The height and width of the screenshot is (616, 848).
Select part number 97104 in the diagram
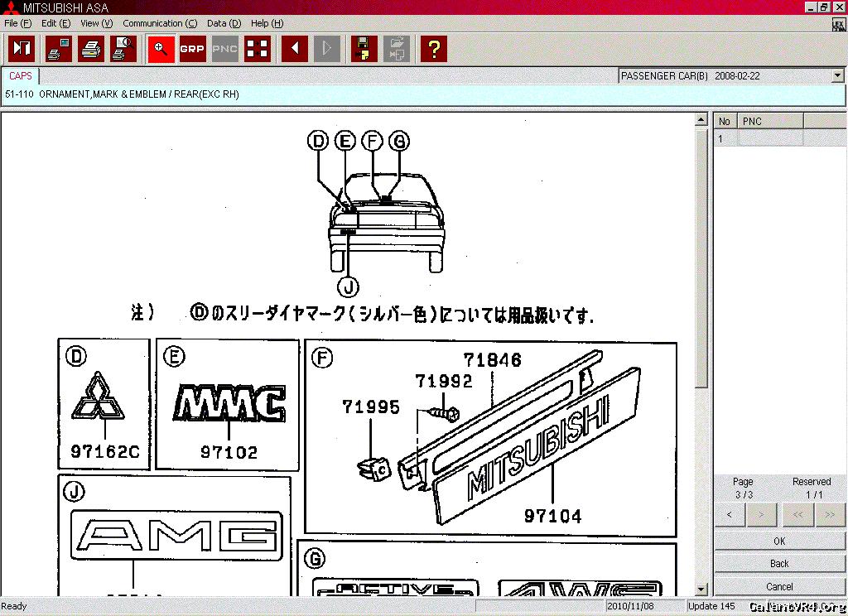pos(552,516)
